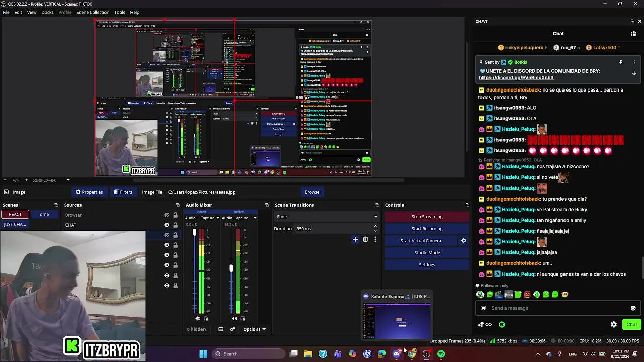
Task: Open the Scene Collection menu
Action: 93,12
